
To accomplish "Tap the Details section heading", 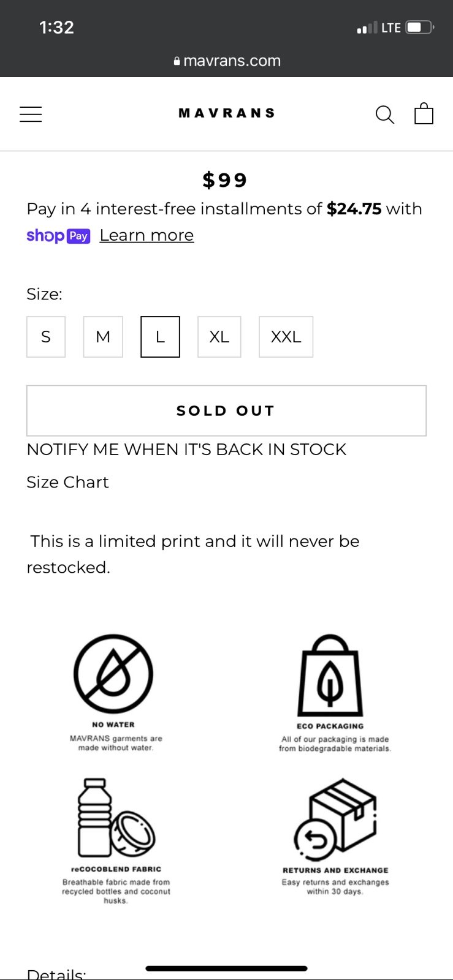I will click(56, 974).
